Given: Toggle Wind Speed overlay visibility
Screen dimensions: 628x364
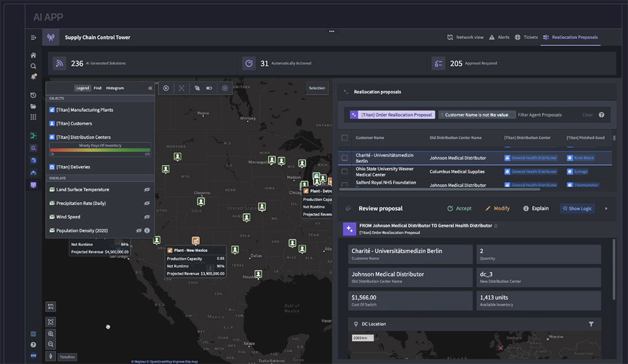Looking at the screenshot, I should 146,217.
